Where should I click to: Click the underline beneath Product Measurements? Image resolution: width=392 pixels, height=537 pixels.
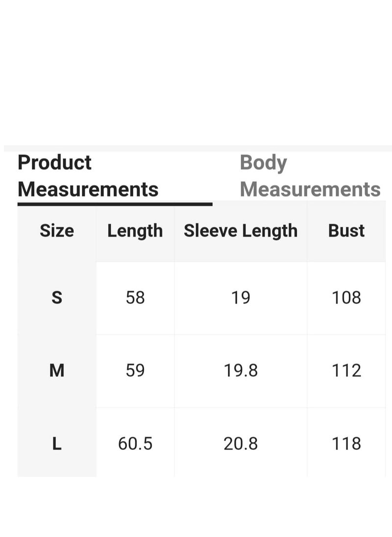(x=115, y=204)
